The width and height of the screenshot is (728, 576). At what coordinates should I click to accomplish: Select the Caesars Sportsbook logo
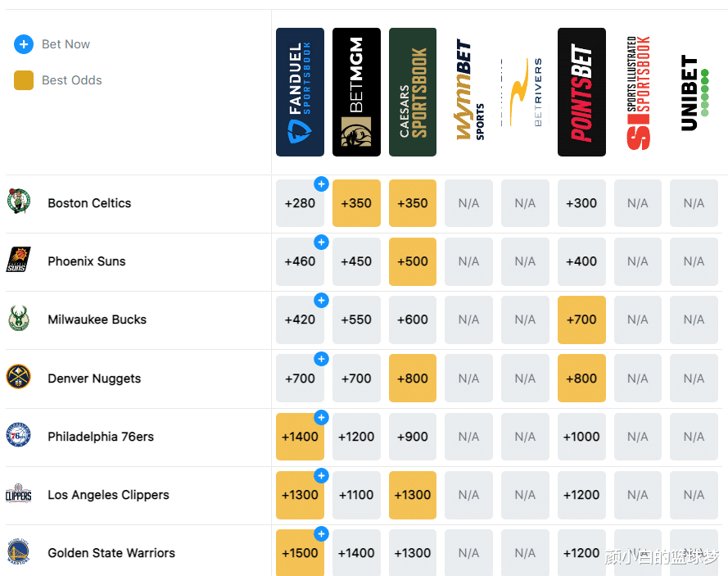(x=412, y=92)
